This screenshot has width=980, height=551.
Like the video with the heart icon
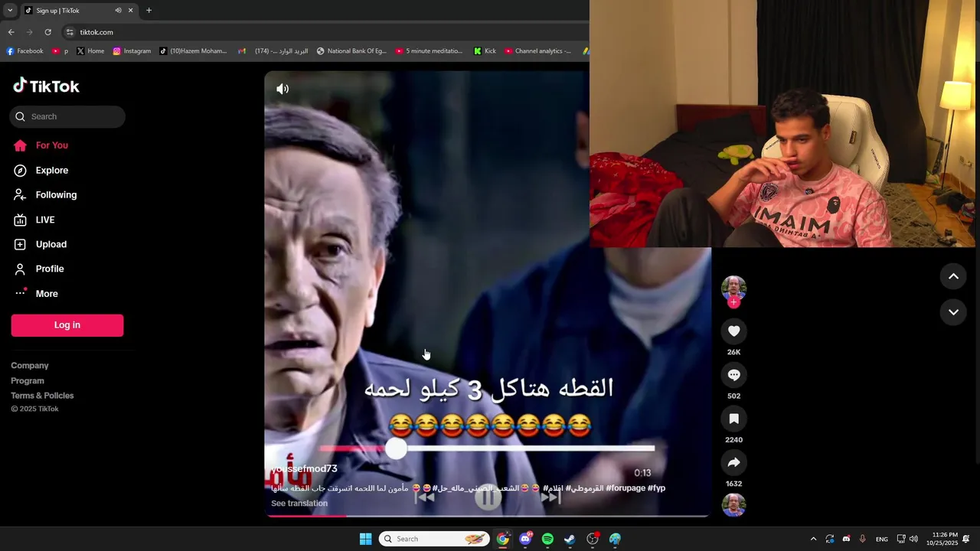click(x=733, y=331)
